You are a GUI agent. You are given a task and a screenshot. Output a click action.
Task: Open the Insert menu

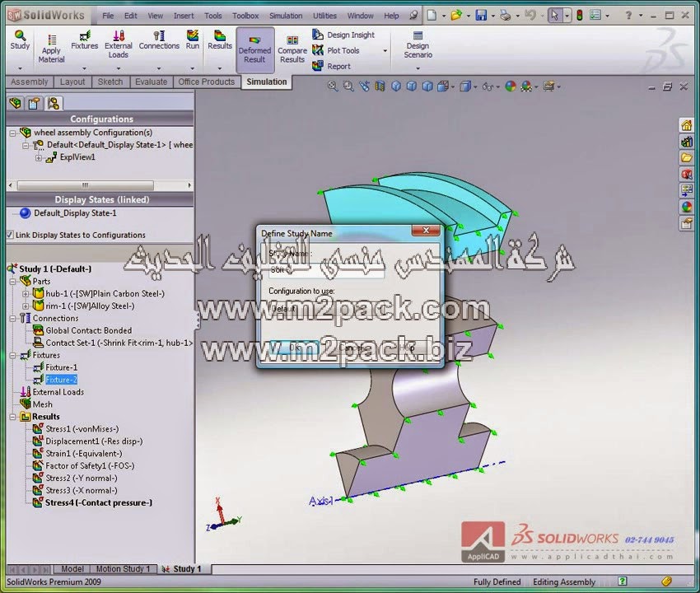pyautogui.click(x=184, y=16)
